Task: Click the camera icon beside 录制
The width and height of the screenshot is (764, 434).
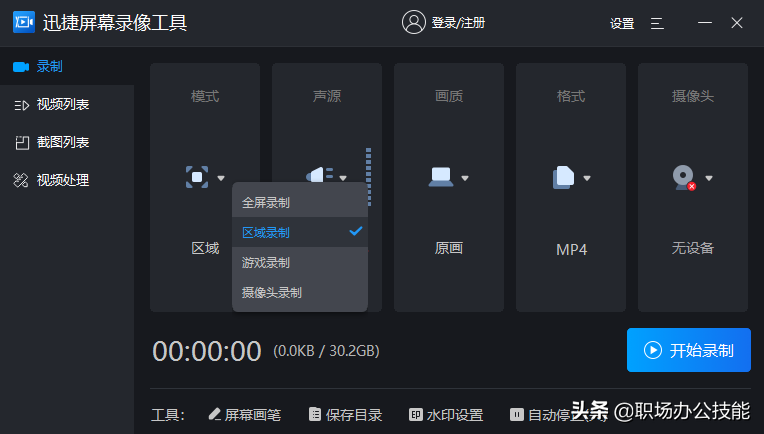Action: [21, 67]
